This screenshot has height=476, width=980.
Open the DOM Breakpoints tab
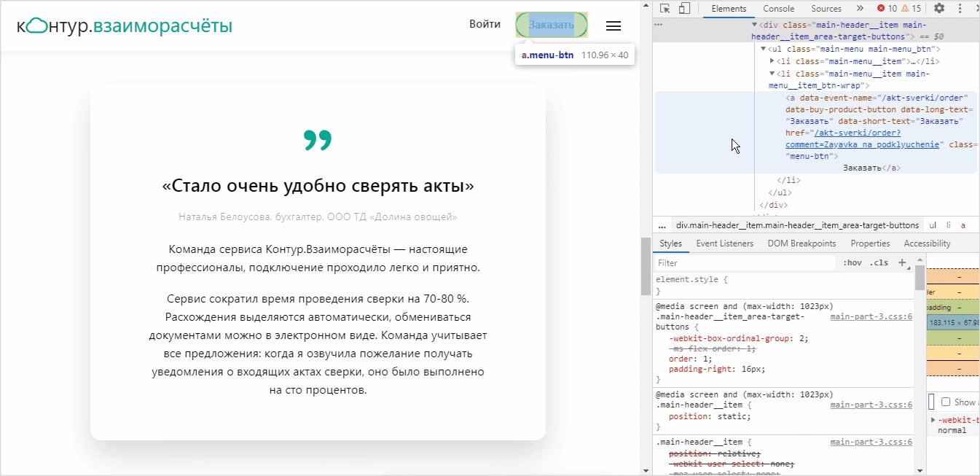801,243
